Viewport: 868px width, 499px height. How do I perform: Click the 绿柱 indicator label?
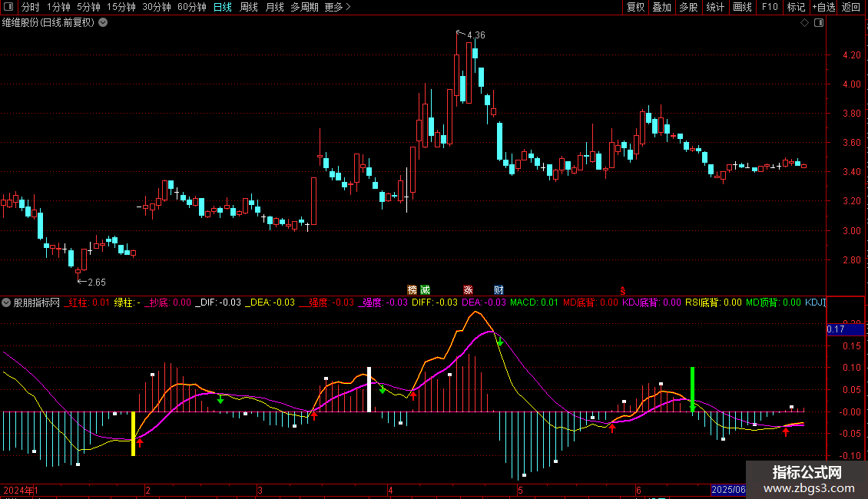click(x=128, y=302)
